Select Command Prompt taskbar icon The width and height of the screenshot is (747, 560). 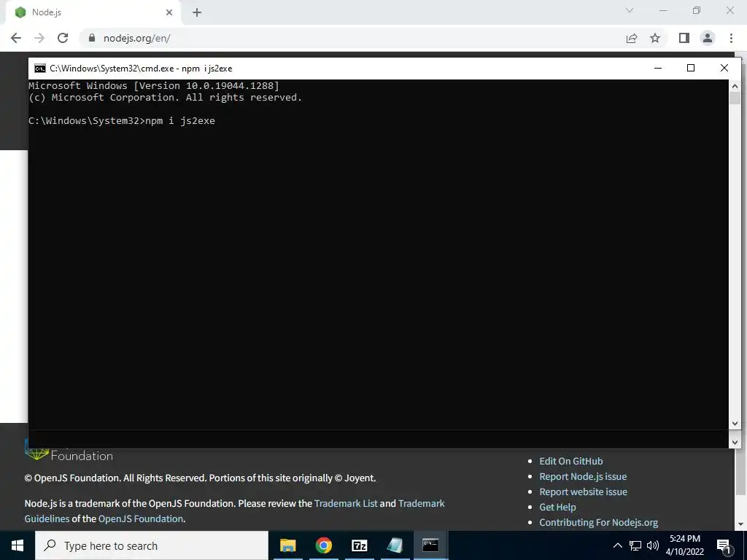click(430, 545)
